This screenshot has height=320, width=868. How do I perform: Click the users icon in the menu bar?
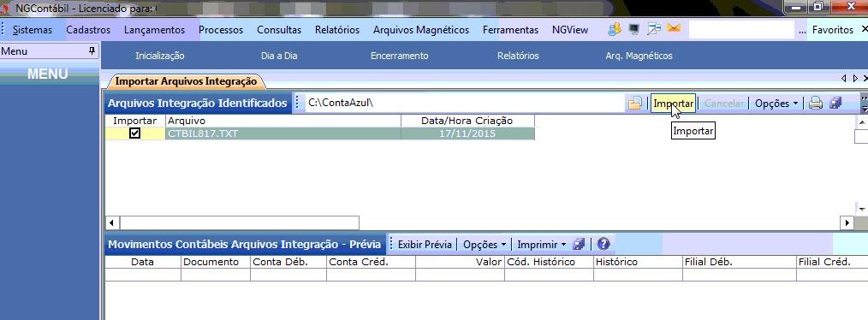click(x=614, y=29)
